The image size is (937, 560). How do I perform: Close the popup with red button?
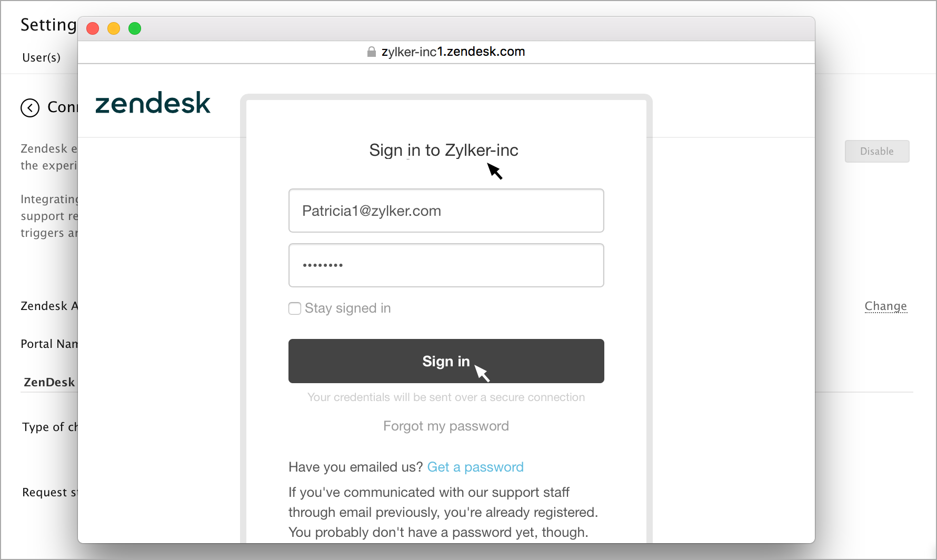(x=93, y=28)
